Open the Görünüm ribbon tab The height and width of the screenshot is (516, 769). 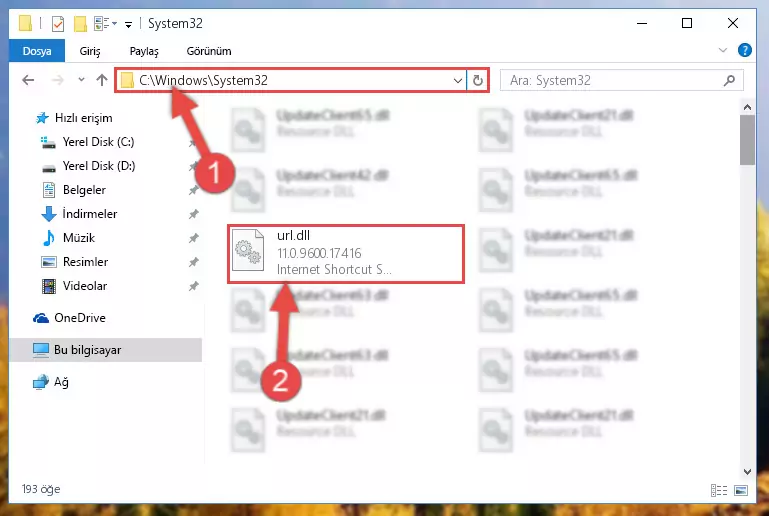209,51
